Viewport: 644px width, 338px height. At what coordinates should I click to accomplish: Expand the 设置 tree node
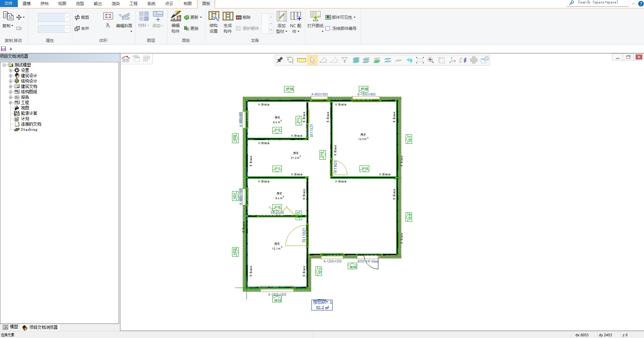10,70
